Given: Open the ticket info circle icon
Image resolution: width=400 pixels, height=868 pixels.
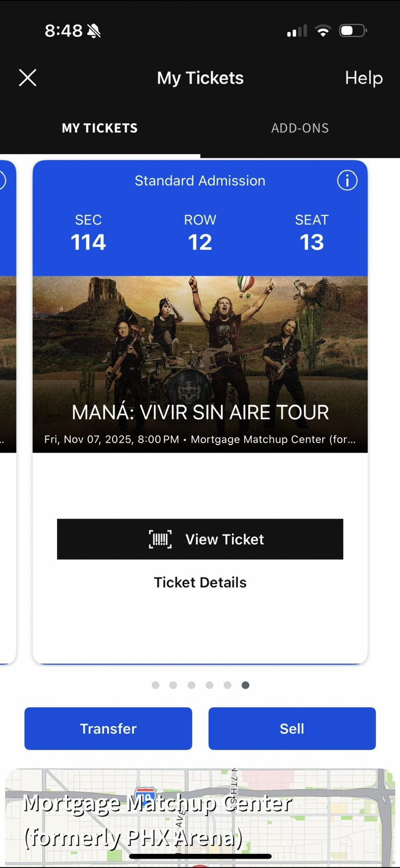Looking at the screenshot, I should point(347,180).
